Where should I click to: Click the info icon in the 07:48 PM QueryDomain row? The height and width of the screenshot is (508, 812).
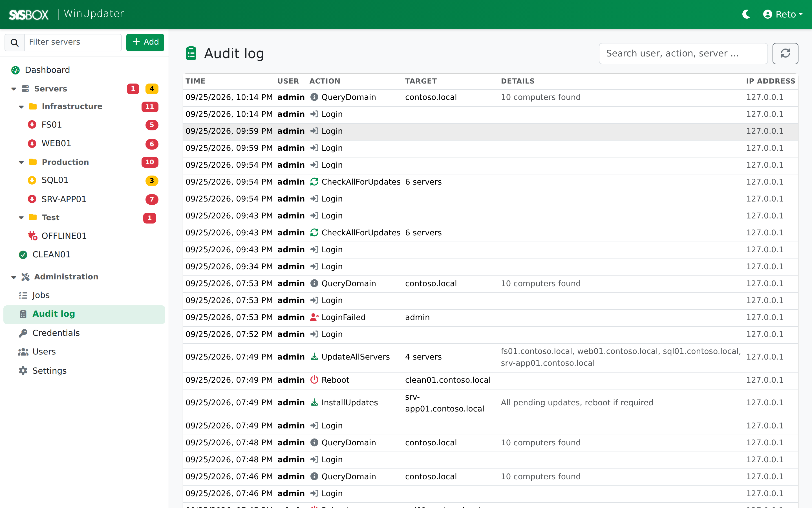pyautogui.click(x=314, y=443)
